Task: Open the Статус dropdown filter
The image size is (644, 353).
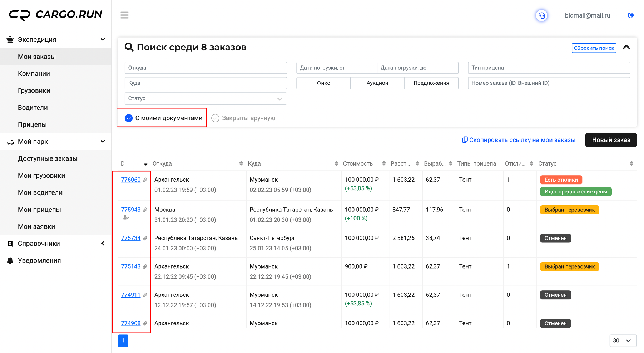Action: (x=206, y=98)
